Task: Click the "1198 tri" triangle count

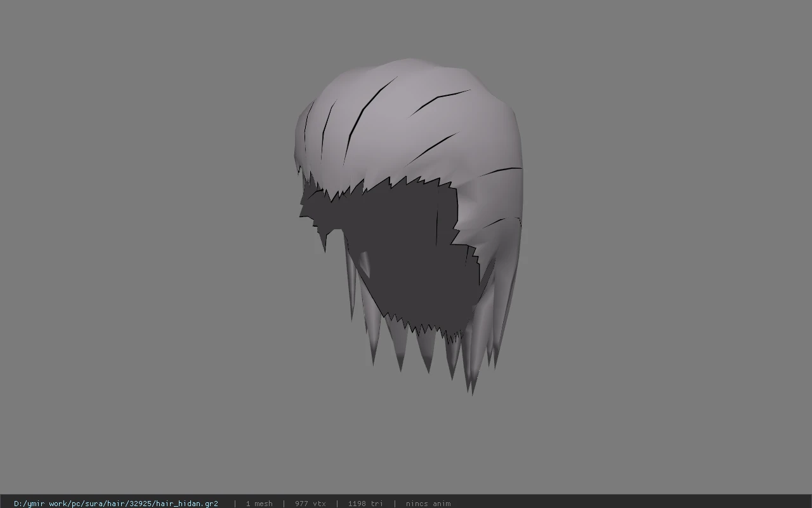Action: pyautogui.click(x=365, y=504)
